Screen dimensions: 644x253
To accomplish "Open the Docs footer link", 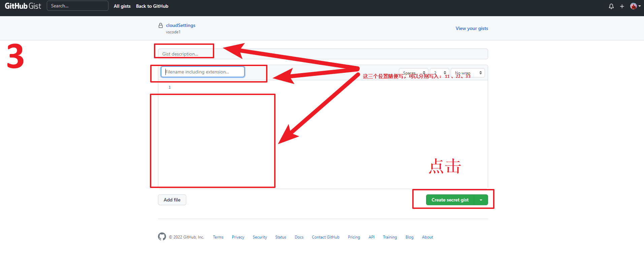I will (299, 237).
